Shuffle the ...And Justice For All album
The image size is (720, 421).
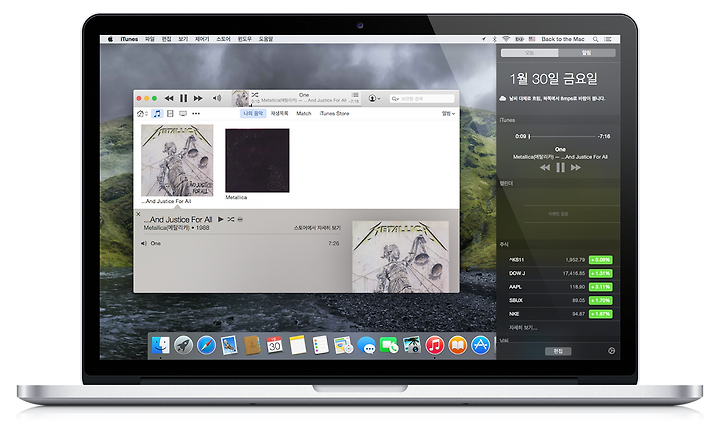tap(231, 219)
